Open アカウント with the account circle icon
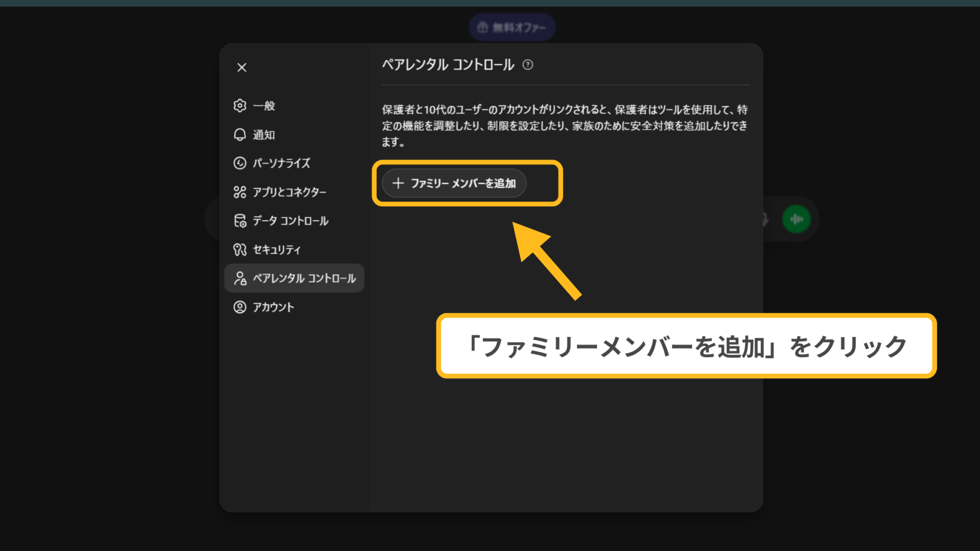 [239, 307]
